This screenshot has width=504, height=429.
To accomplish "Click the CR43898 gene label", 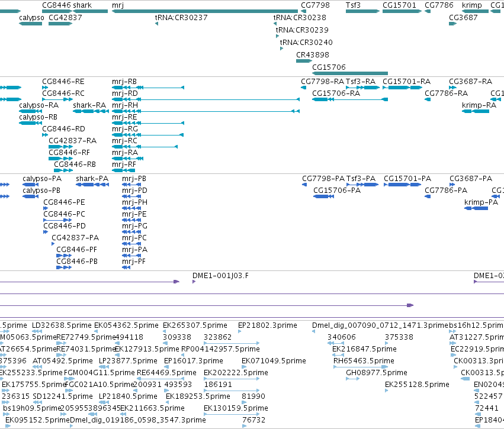I will click(x=313, y=55).
